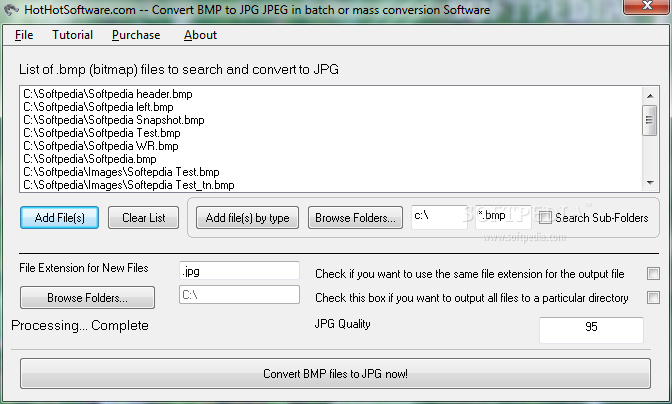This screenshot has height=404, width=672.
Task: Click the Clear List button
Action: (x=144, y=218)
